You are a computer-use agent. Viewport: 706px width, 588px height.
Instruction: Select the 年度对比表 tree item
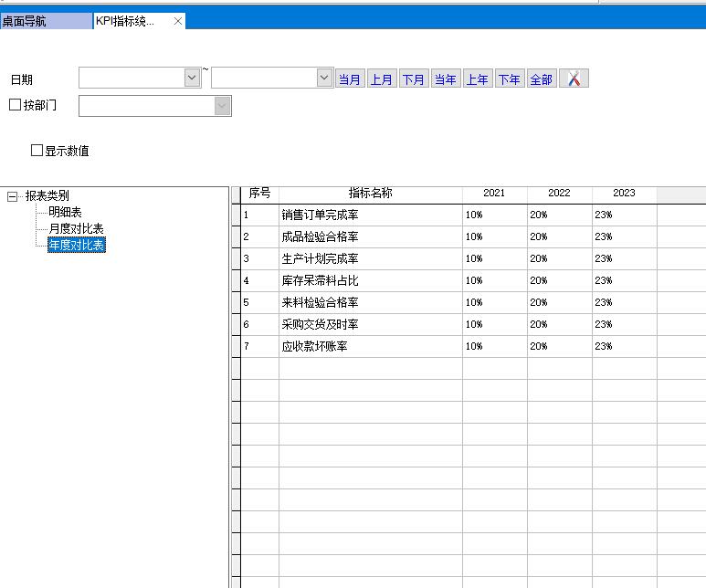[x=76, y=245]
